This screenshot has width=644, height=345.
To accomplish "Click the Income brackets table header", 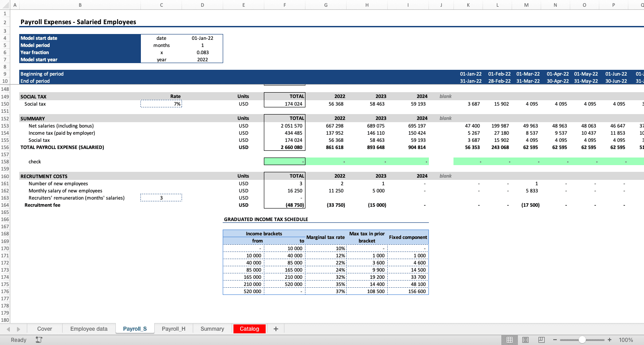I will pos(264,234).
